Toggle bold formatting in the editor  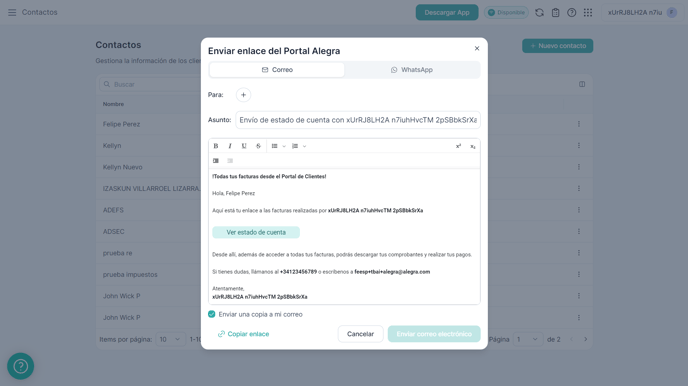[215, 146]
